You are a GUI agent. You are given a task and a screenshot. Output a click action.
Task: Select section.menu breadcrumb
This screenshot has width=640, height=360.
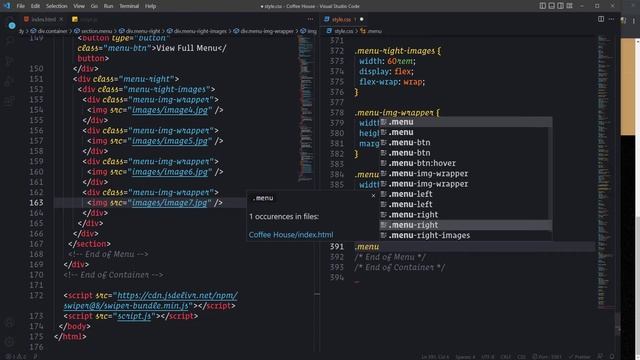[x=93, y=31]
